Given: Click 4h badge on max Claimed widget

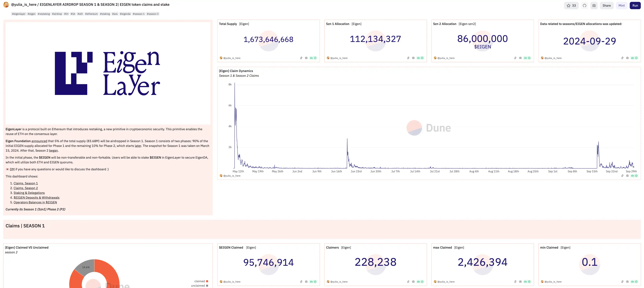Looking at the screenshot, I should [527, 282].
